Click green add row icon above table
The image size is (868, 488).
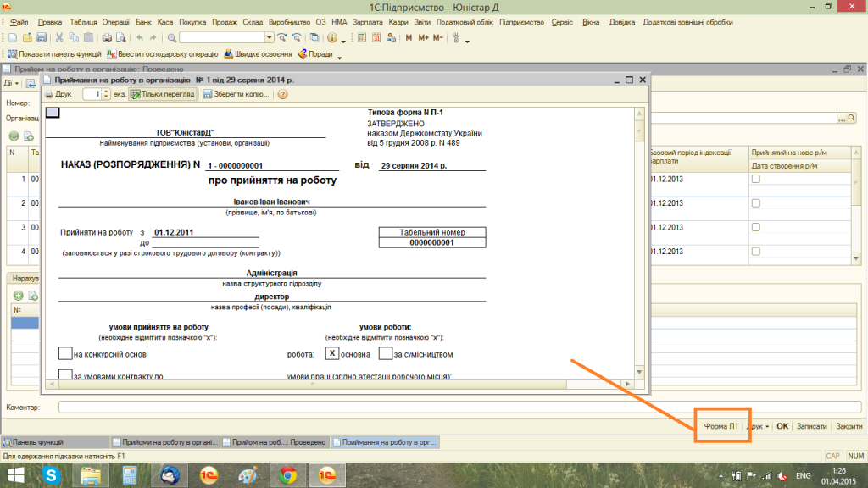coord(14,136)
